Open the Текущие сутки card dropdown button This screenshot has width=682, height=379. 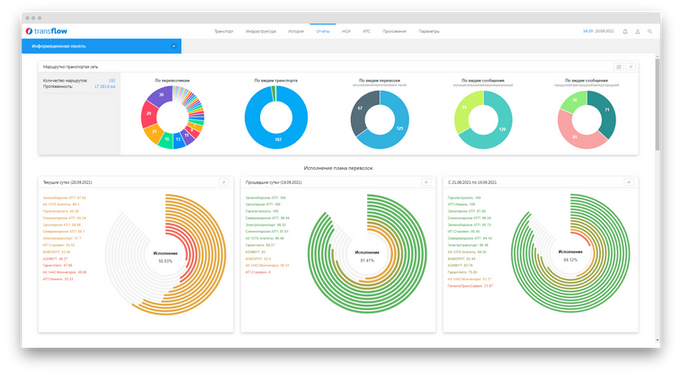coord(224,182)
